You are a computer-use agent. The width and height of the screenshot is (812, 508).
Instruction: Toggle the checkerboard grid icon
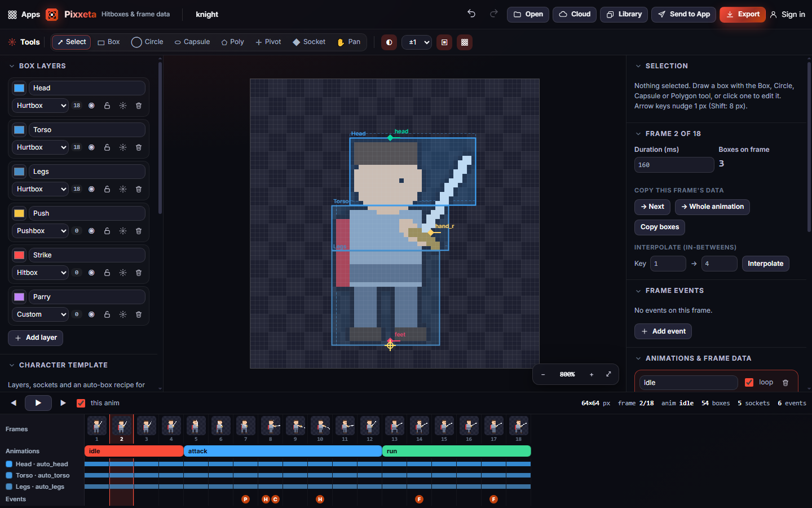point(465,42)
